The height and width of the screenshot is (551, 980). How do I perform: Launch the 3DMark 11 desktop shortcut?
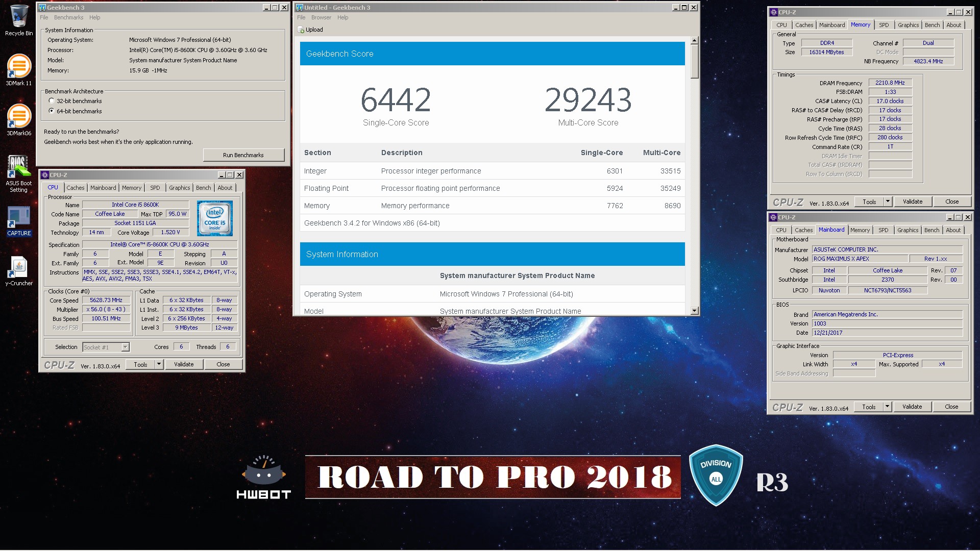tap(19, 70)
